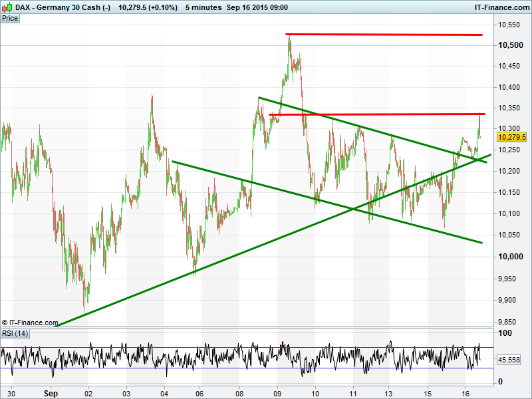532x399 pixels.
Task: Click the Price panel label button
Action: (10, 19)
